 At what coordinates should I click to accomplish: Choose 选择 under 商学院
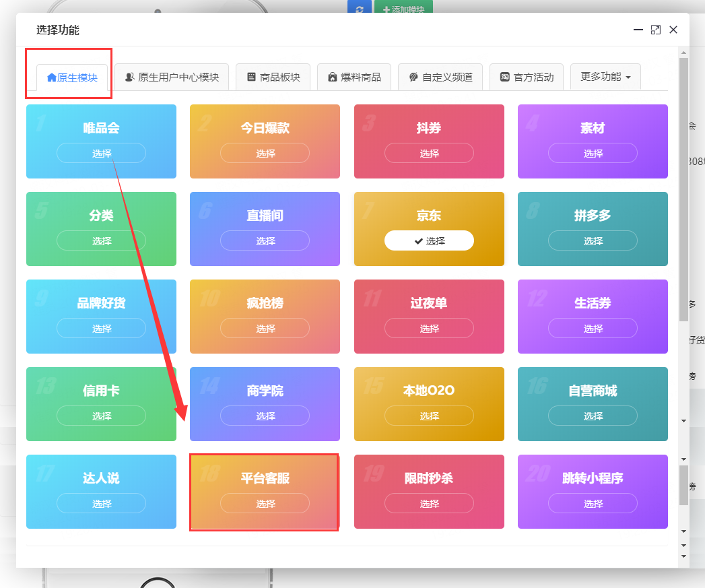coord(265,416)
